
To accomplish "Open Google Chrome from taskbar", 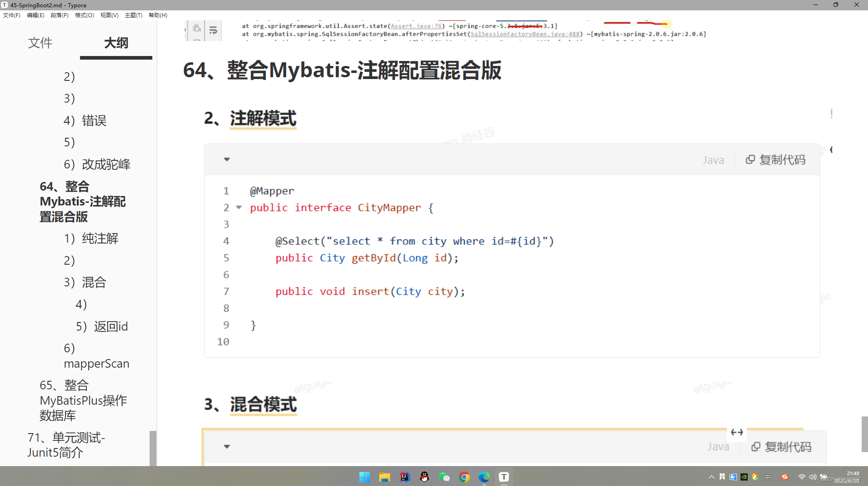I will pos(464,477).
